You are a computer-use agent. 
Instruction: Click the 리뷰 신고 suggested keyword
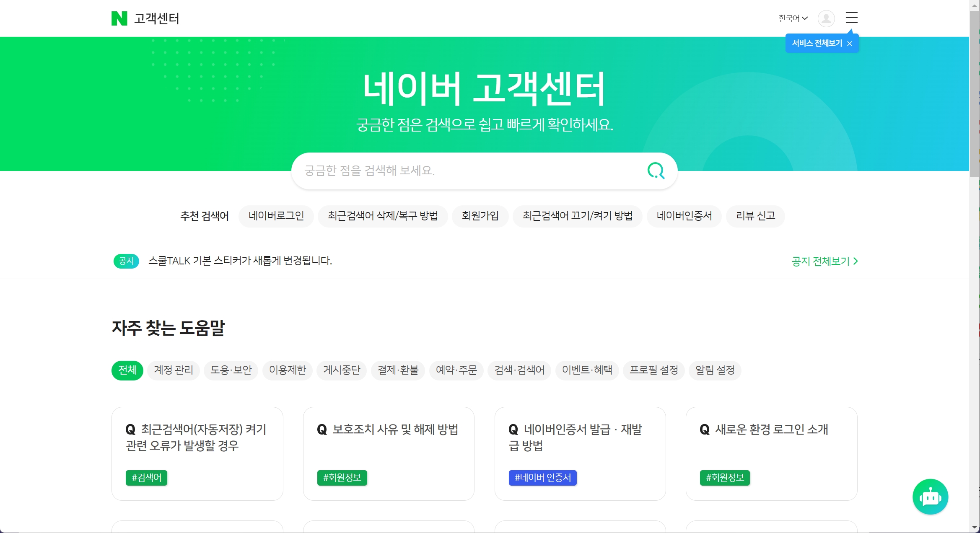click(755, 216)
